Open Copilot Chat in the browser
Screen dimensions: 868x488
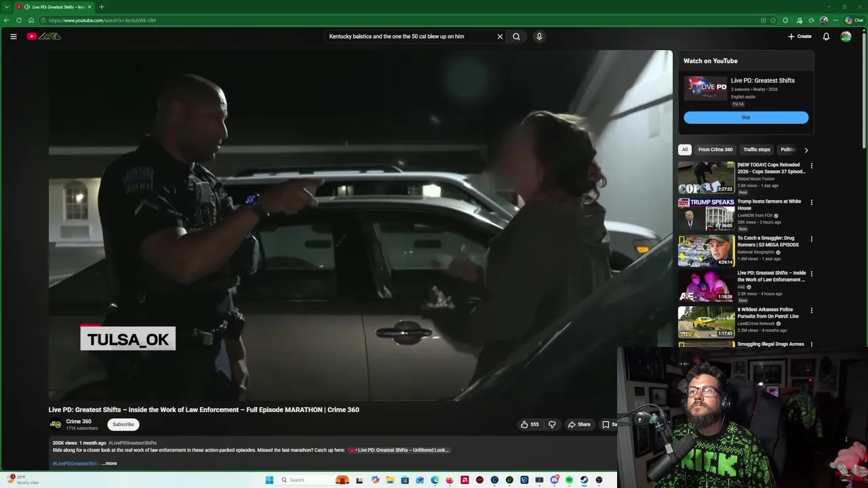click(x=853, y=20)
